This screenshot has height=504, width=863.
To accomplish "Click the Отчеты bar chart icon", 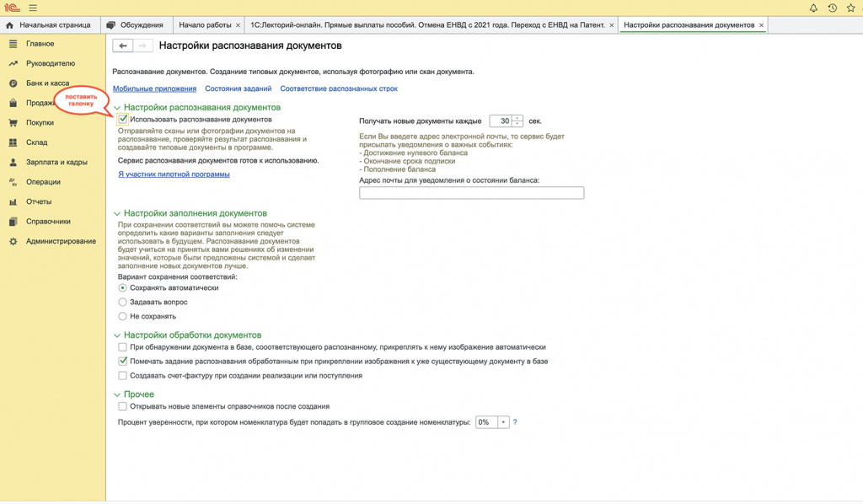I will tap(13, 202).
